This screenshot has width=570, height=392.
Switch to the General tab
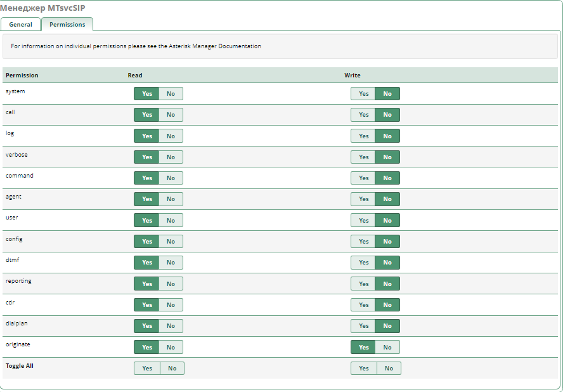pos(20,25)
